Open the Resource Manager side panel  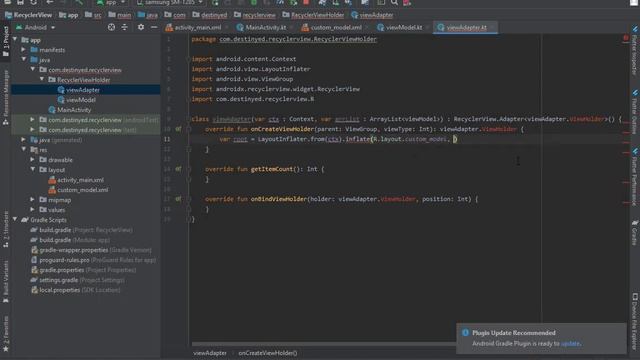pyautogui.click(x=5, y=97)
